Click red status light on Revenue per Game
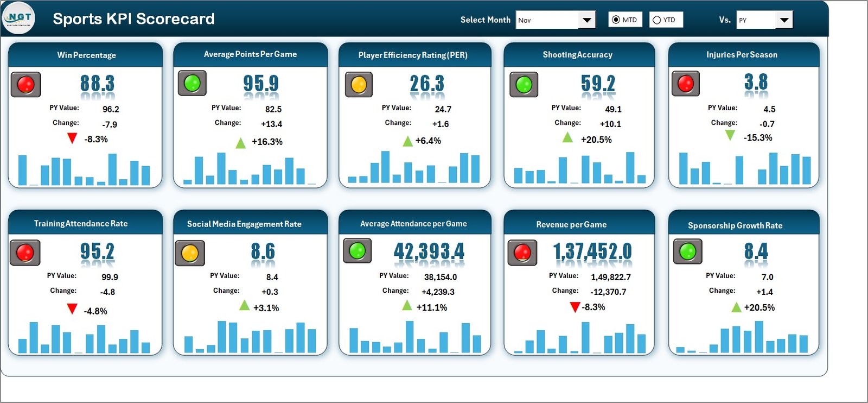Viewport: 868px width, 403px height. tap(522, 253)
